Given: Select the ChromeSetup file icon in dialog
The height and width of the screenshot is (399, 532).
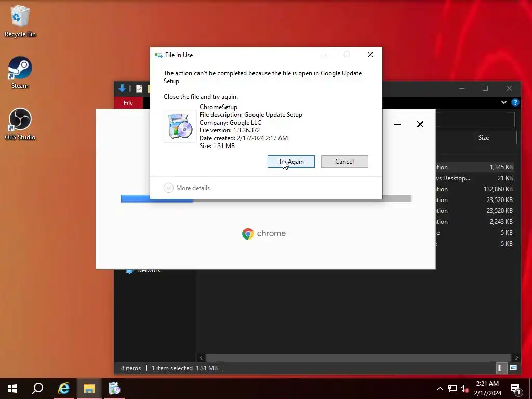Looking at the screenshot, I should coord(180,126).
